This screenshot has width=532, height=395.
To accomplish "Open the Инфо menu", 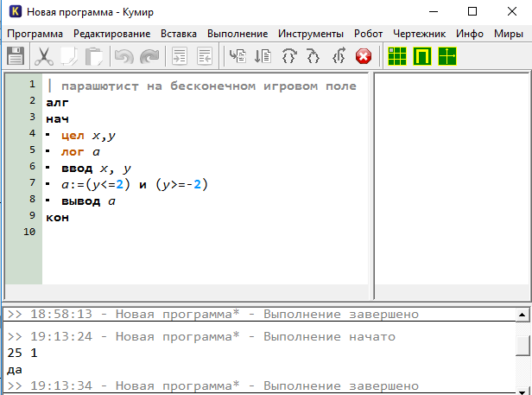I will [x=470, y=34].
